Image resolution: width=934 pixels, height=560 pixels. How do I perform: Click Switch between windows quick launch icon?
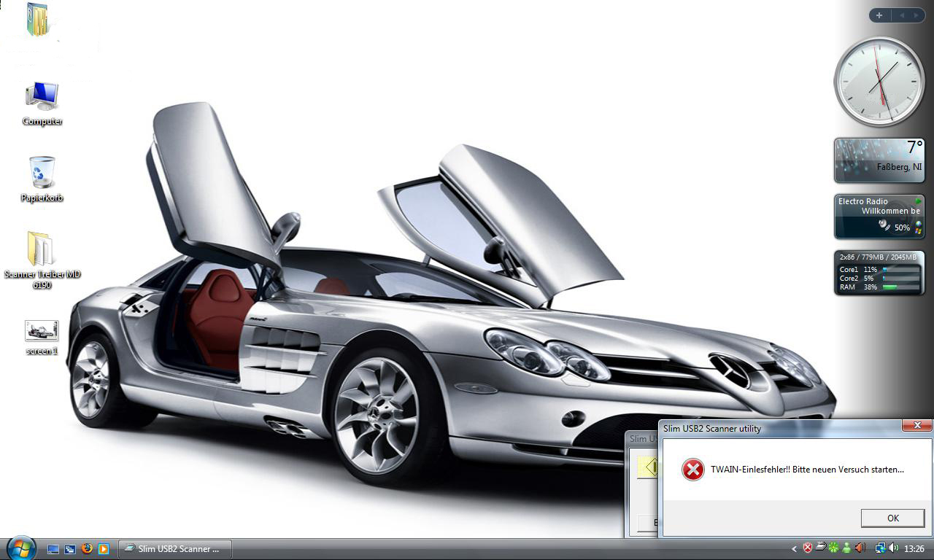coord(70,548)
